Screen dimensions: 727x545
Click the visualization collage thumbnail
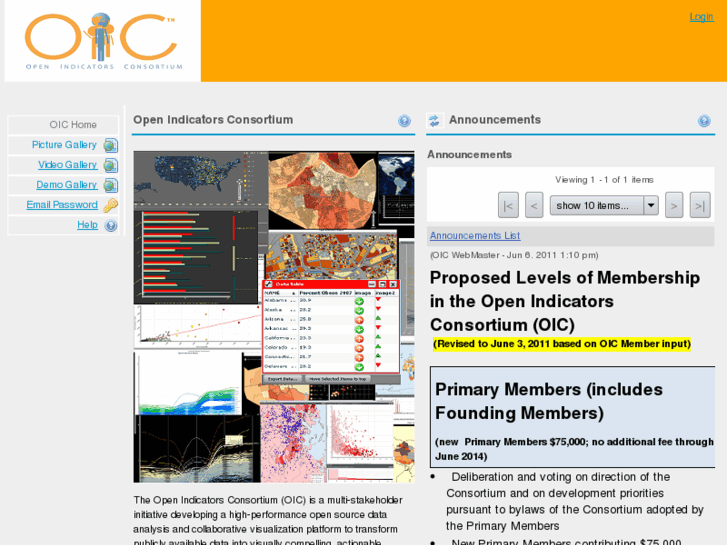(274, 317)
